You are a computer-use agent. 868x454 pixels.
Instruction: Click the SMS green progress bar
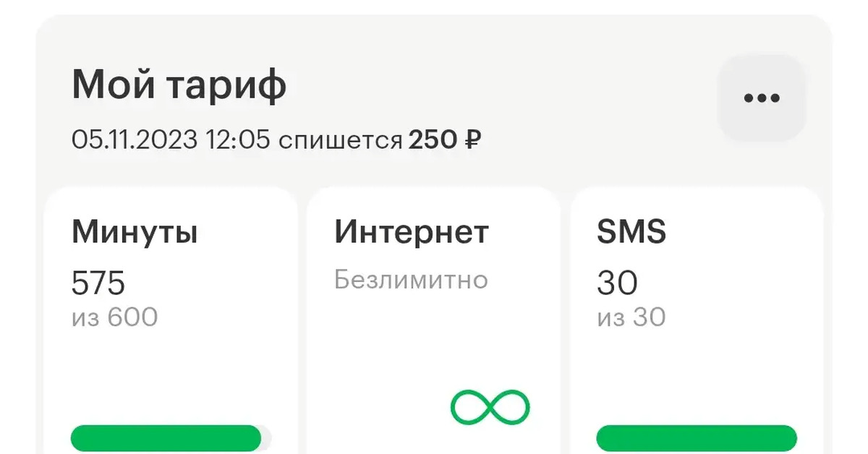(697, 438)
